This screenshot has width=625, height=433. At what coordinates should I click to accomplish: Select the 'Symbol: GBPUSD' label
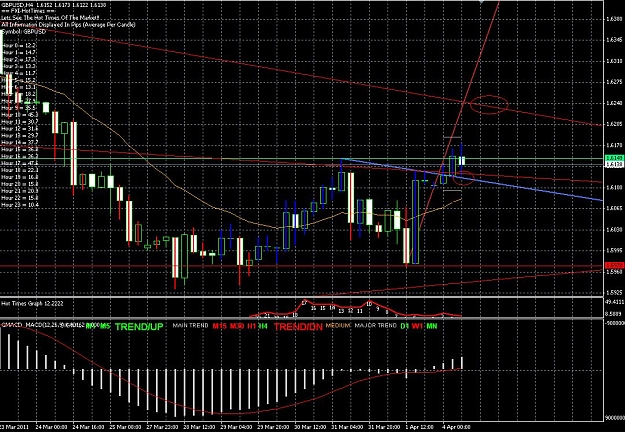(x=24, y=31)
